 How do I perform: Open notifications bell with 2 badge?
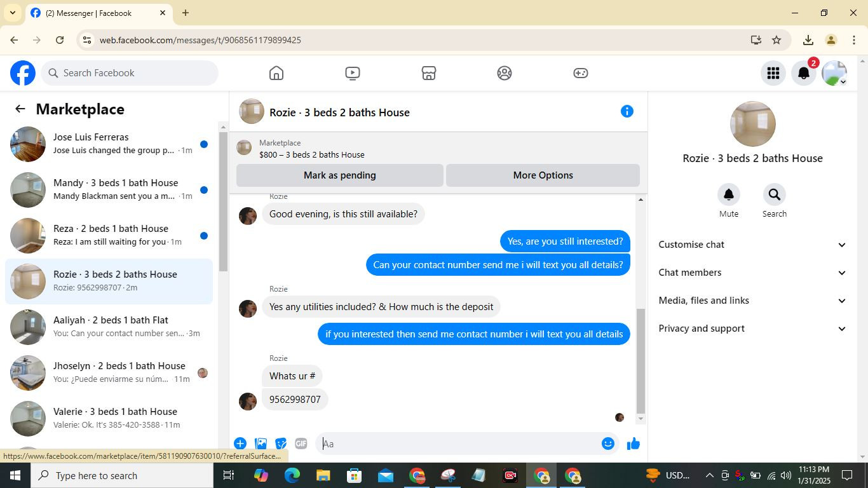point(804,73)
